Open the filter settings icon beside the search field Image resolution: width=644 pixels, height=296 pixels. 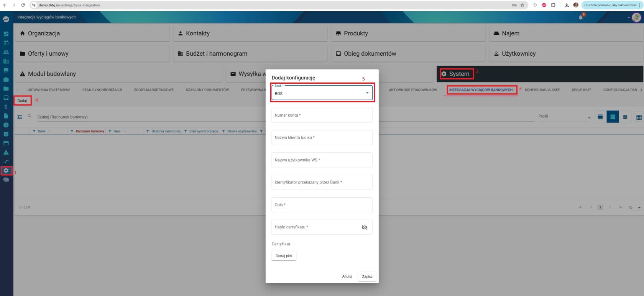(x=20, y=117)
